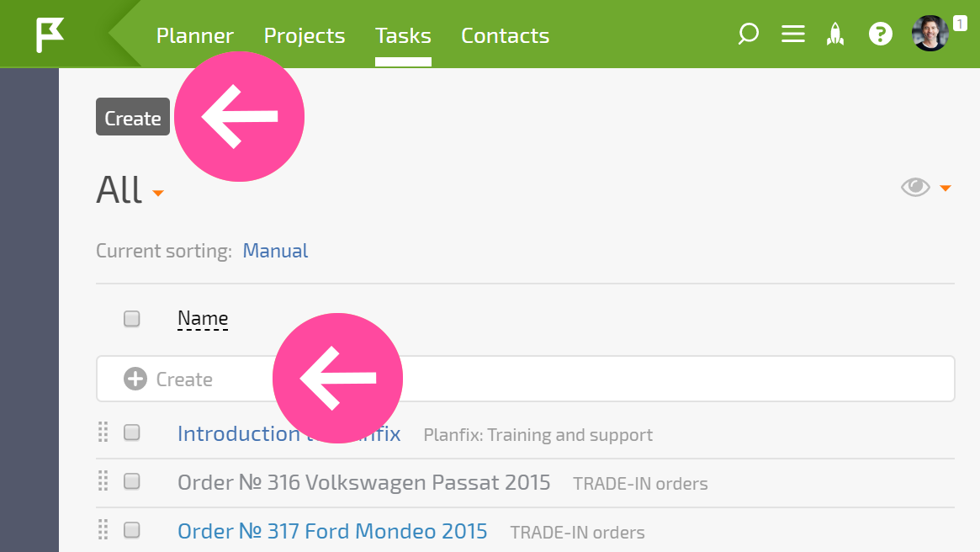Expand the dropdown arrow beside eye icon
Viewport: 980px width, 552px height.
[x=945, y=188]
